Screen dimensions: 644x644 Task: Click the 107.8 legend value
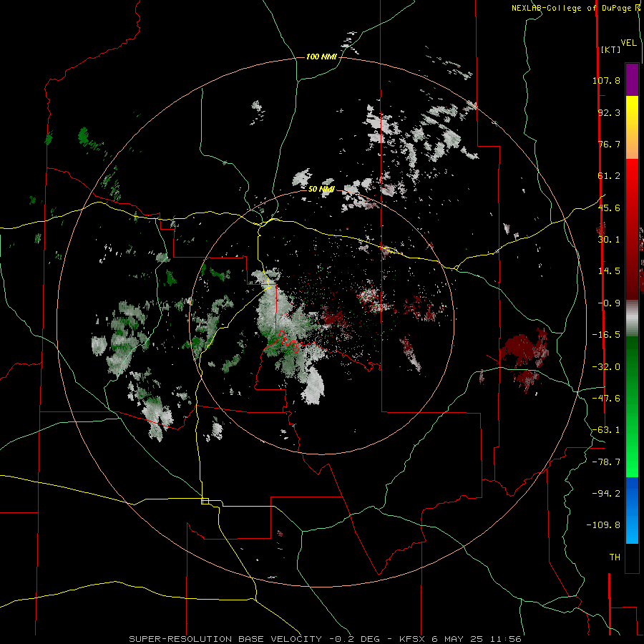(606, 80)
